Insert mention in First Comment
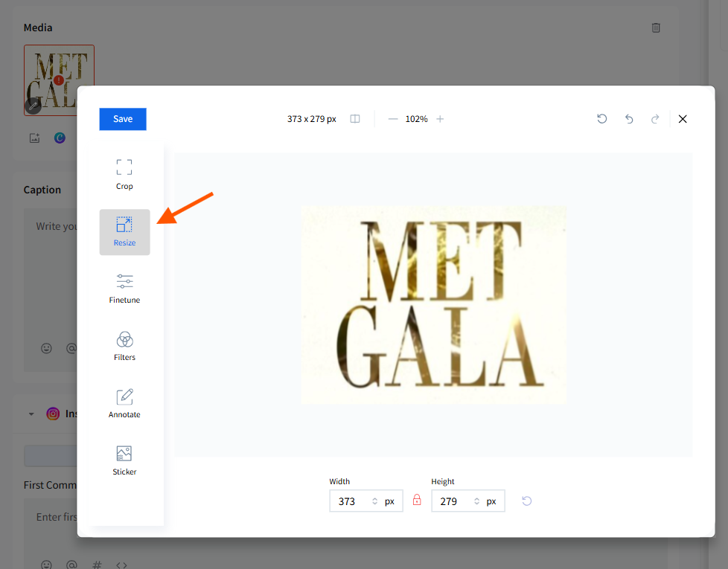The width and height of the screenshot is (728, 569). coord(71,565)
